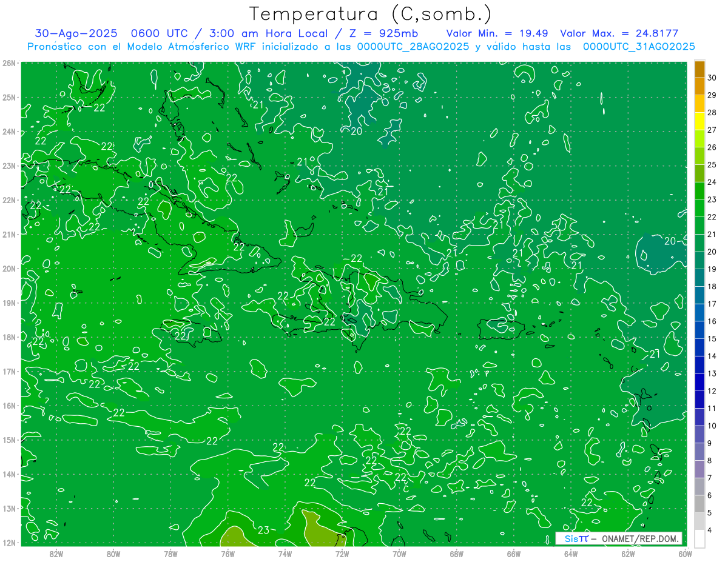Click the legend value "10"
Screen dimensions: 728x562
[712, 426]
